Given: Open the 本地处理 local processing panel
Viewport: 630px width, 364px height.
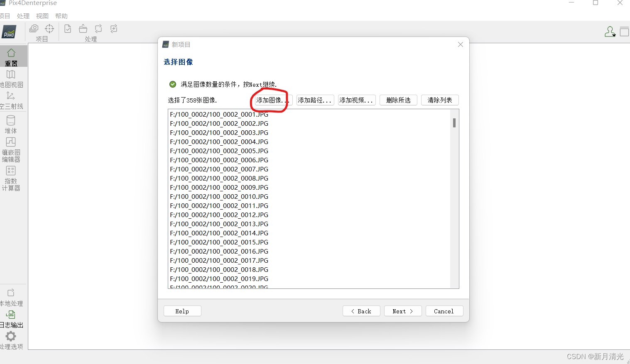Looking at the screenshot, I should coord(11,298).
